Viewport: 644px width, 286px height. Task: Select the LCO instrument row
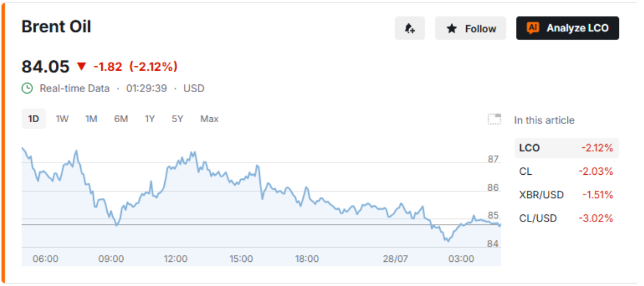(566, 148)
